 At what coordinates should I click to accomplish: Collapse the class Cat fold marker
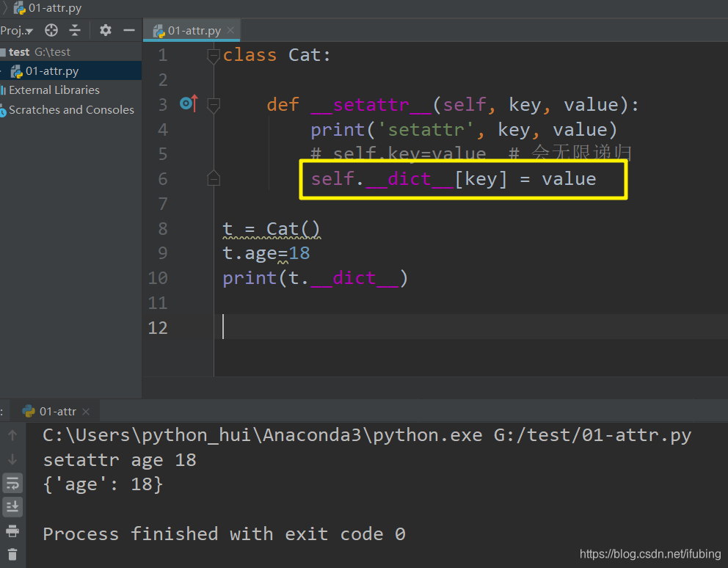coord(213,57)
